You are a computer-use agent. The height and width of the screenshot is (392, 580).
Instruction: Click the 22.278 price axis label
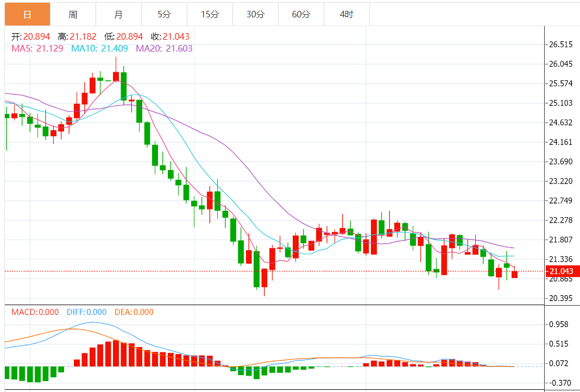pyautogui.click(x=561, y=220)
